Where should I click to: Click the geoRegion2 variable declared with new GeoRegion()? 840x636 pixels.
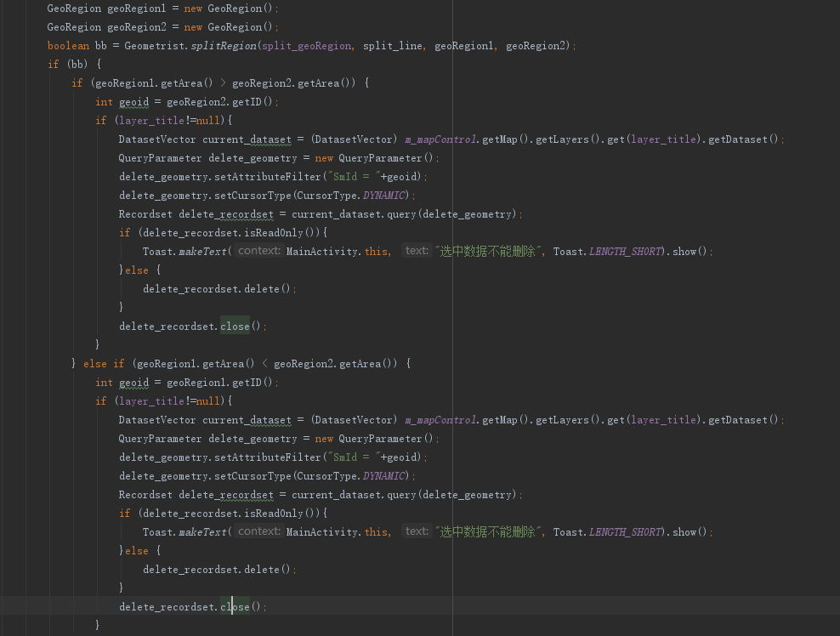(x=137, y=27)
